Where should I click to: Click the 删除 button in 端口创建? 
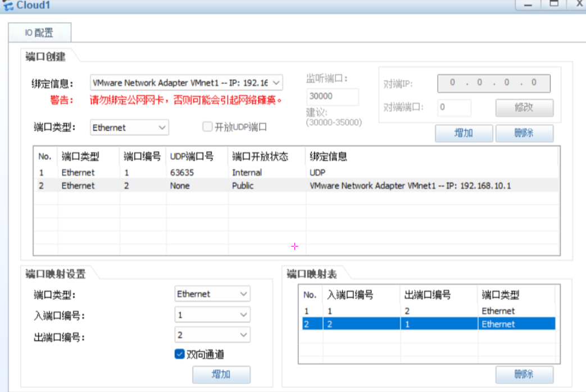(x=524, y=133)
